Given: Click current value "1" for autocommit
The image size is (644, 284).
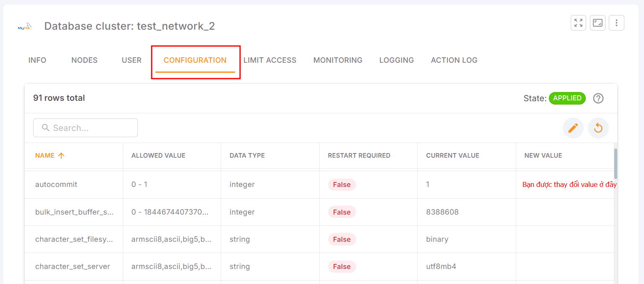Looking at the screenshot, I should (x=428, y=184).
